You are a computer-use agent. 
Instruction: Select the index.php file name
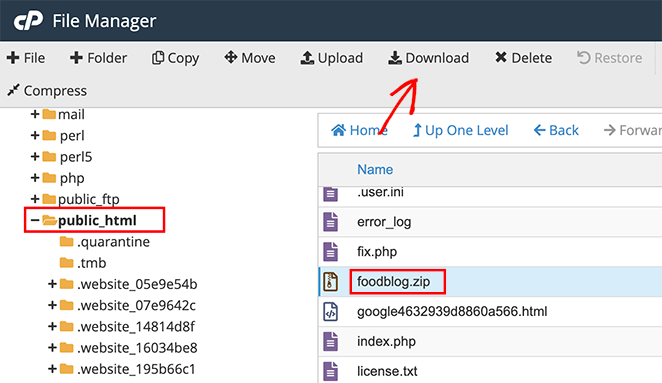pos(386,341)
